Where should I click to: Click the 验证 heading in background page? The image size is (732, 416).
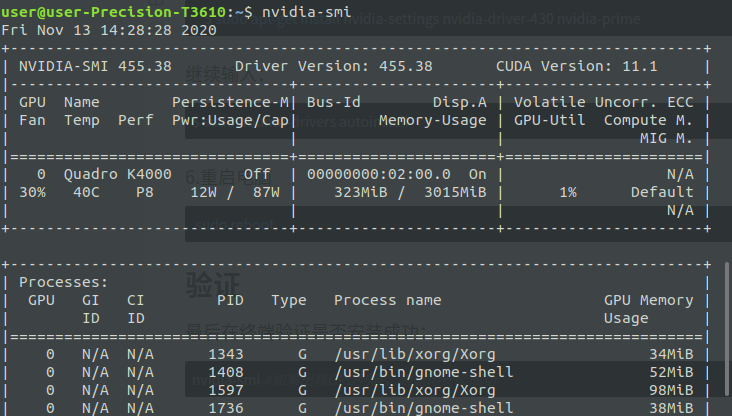tap(213, 285)
